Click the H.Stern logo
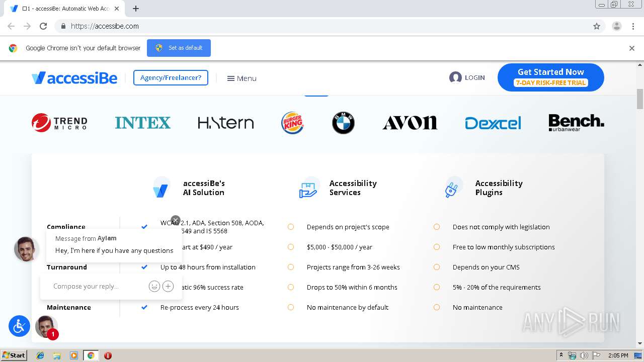Viewport: 644px width, 362px height. tap(225, 123)
